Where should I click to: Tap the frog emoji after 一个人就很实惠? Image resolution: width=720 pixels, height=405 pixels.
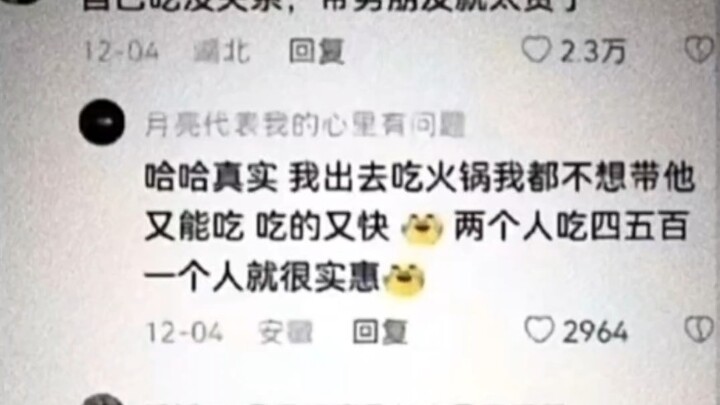click(x=404, y=278)
